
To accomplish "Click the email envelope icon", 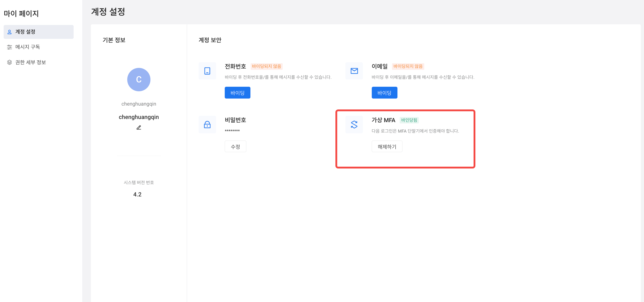I will [x=354, y=71].
